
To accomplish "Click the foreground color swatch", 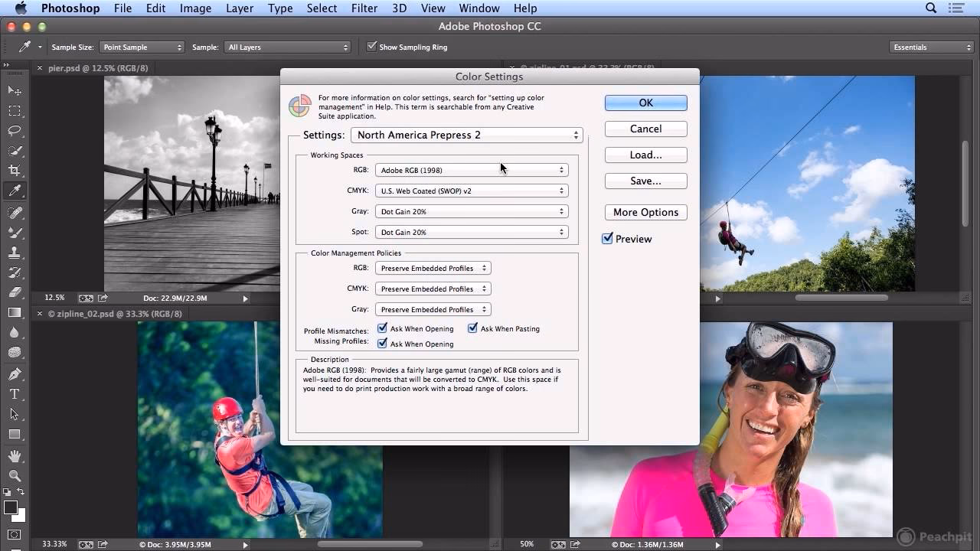I will click(11, 507).
